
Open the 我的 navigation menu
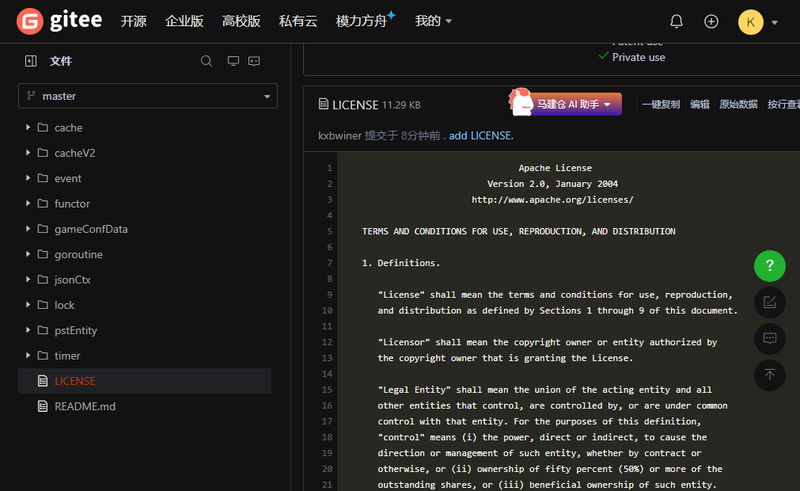[433, 21]
